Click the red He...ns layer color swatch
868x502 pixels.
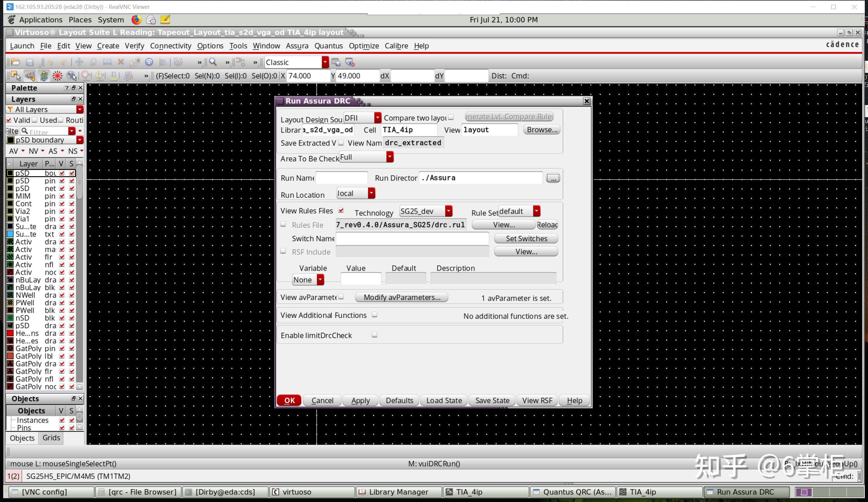10,333
